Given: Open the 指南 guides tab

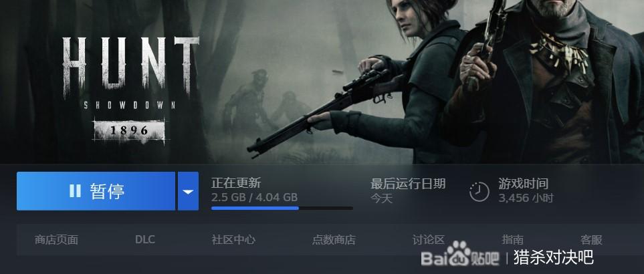Looking at the screenshot, I should (512, 239).
